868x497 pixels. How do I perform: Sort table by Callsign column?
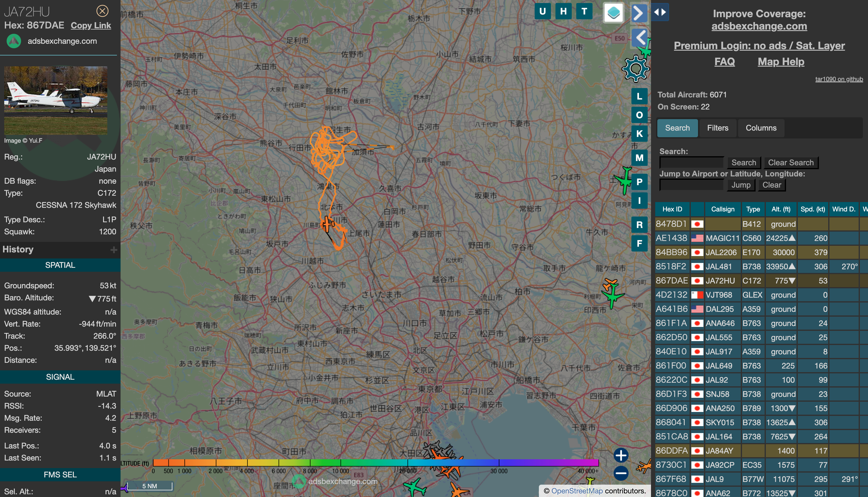click(722, 209)
